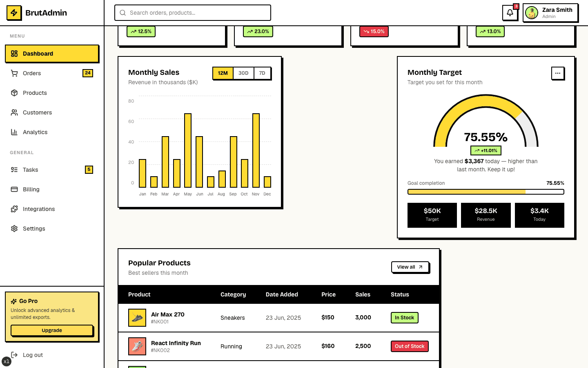Click the Analytics chart icon
This screenshot has height=368, width=588.
tap(14, 132)
